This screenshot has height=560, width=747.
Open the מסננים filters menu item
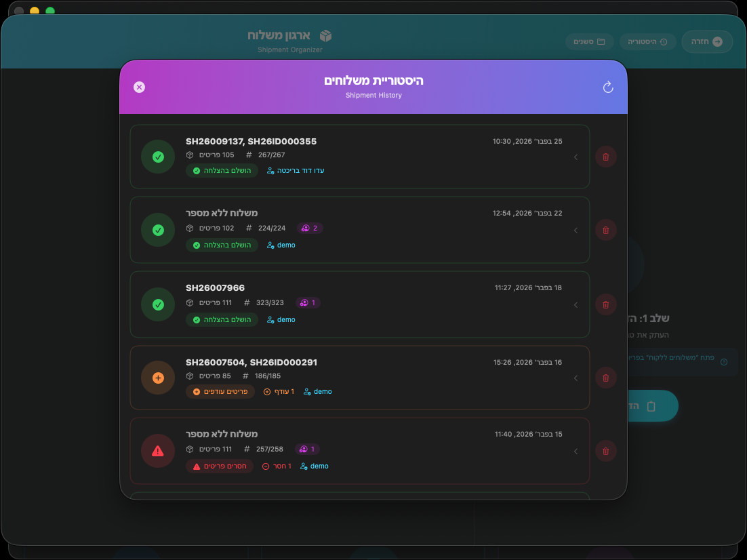[589, 41]
